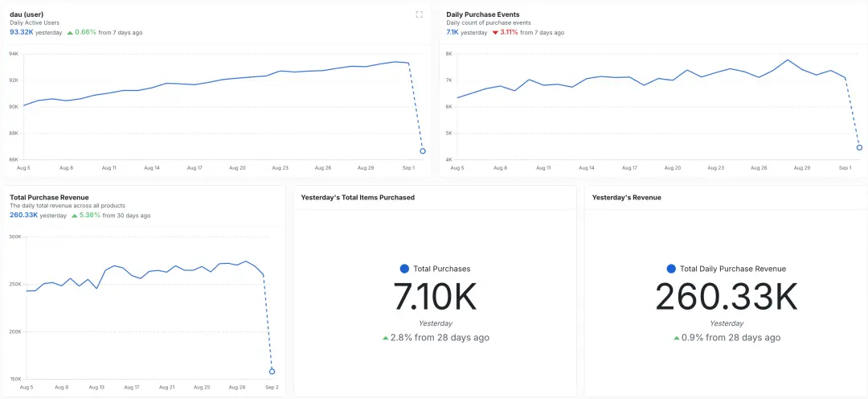This screenshot has height=399, width=868.
Task: Open the Total Purchase Revenue title
Action: [x=49, y=197]
